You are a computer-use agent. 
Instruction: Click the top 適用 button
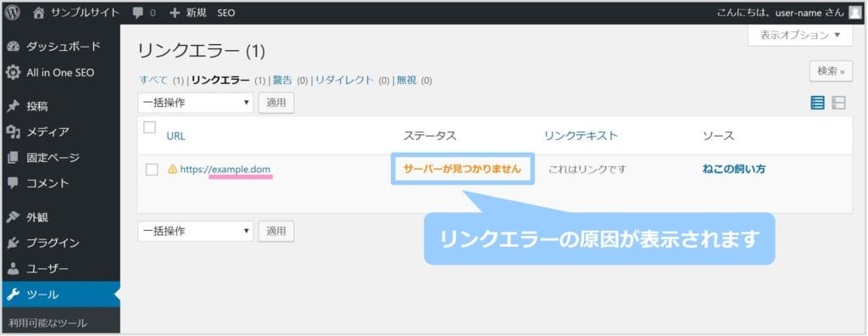tap(276, 103)
